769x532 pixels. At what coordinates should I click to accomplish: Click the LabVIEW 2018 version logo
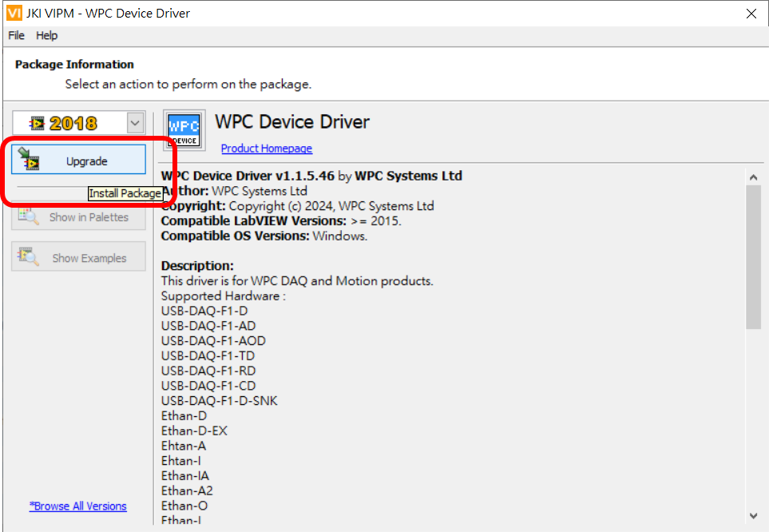pyautogui.click(x=64, y=123)
